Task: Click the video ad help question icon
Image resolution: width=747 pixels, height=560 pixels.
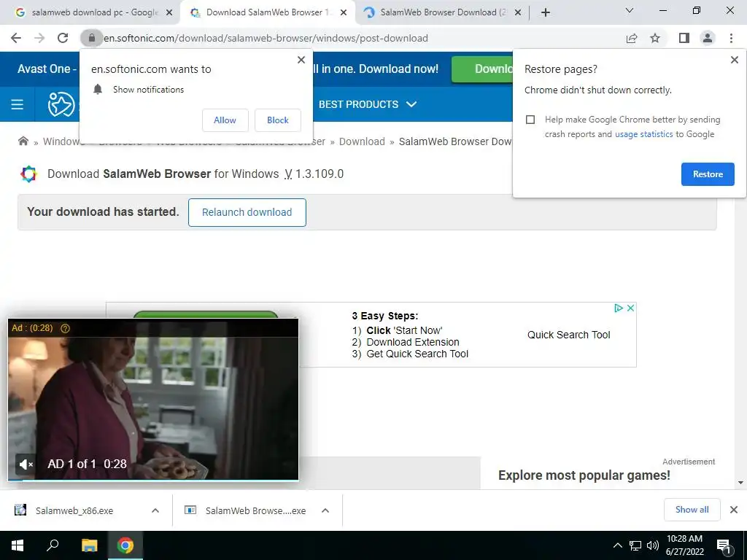Action: point(65,328)
